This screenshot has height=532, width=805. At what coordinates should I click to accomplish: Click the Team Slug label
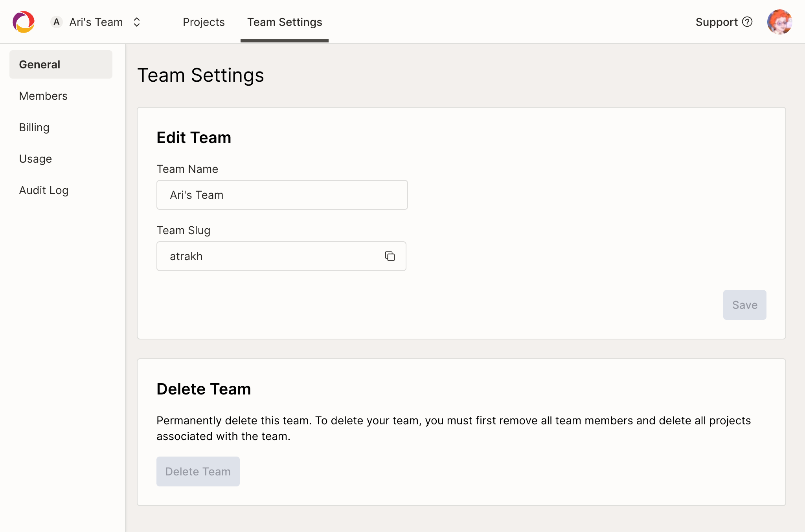tap(183, 230)
